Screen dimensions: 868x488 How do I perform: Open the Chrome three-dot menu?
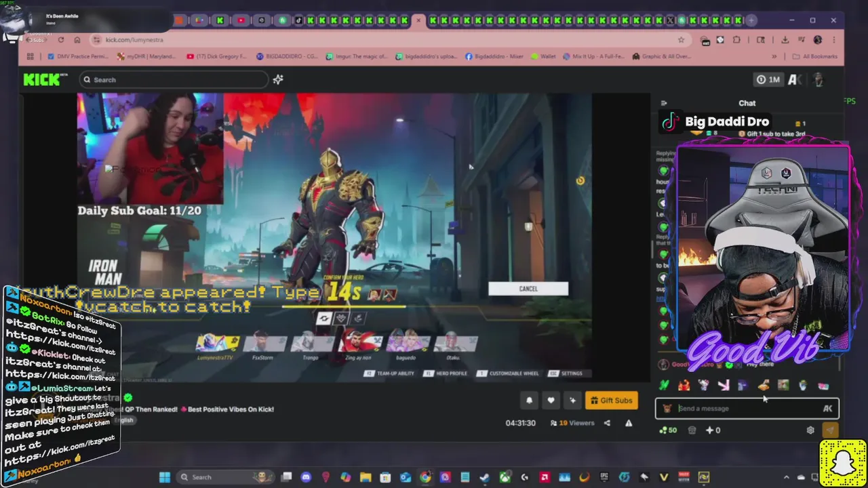[834, 40]
